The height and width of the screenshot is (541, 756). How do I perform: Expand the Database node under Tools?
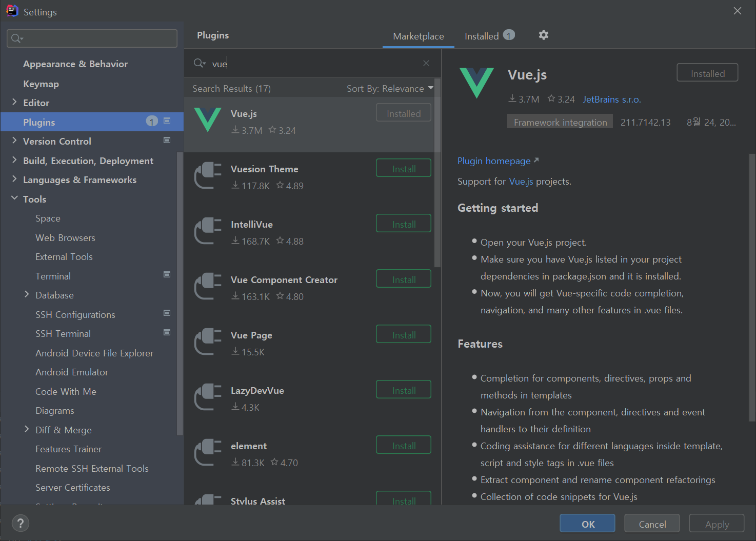27,294
